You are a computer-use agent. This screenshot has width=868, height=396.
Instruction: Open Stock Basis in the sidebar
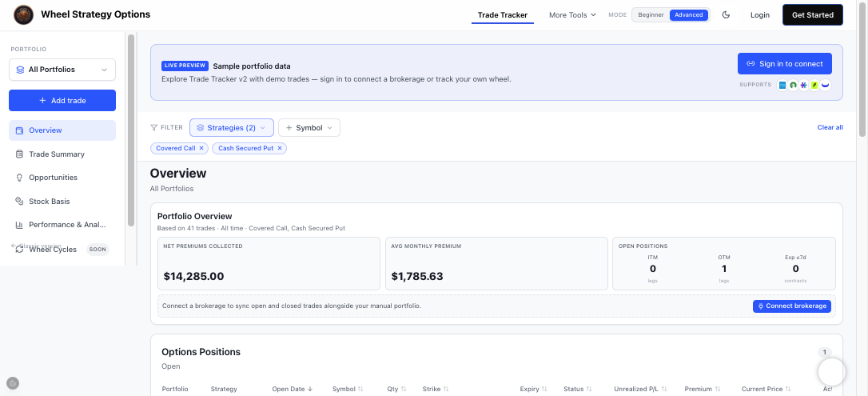click(62, 201)
